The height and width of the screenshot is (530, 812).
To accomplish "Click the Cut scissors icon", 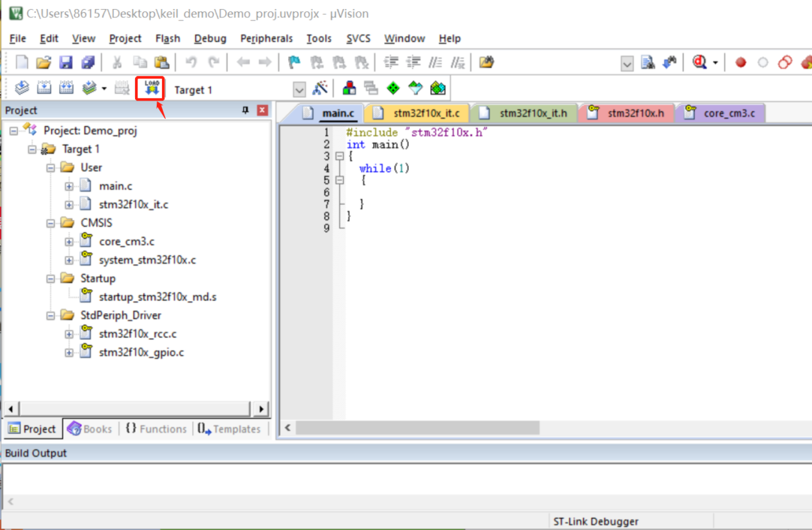I will pos(117,62).
